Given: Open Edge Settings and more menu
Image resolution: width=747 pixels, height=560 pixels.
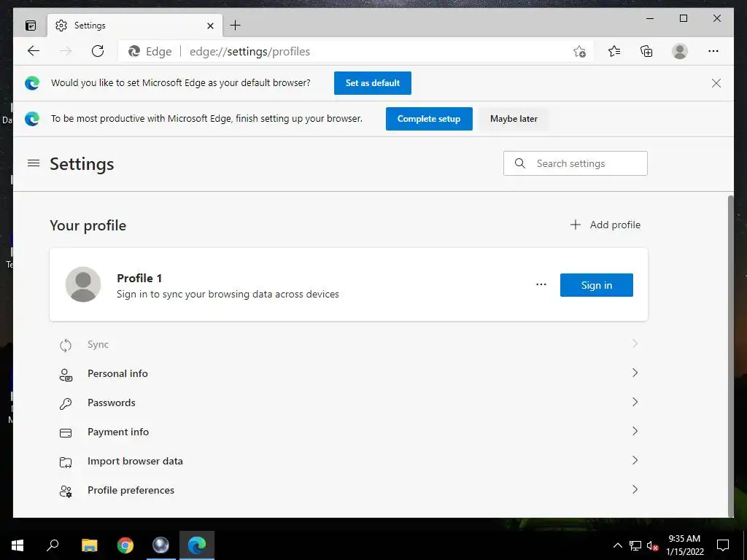Looking at the screenshot, I should click(713, 51).
